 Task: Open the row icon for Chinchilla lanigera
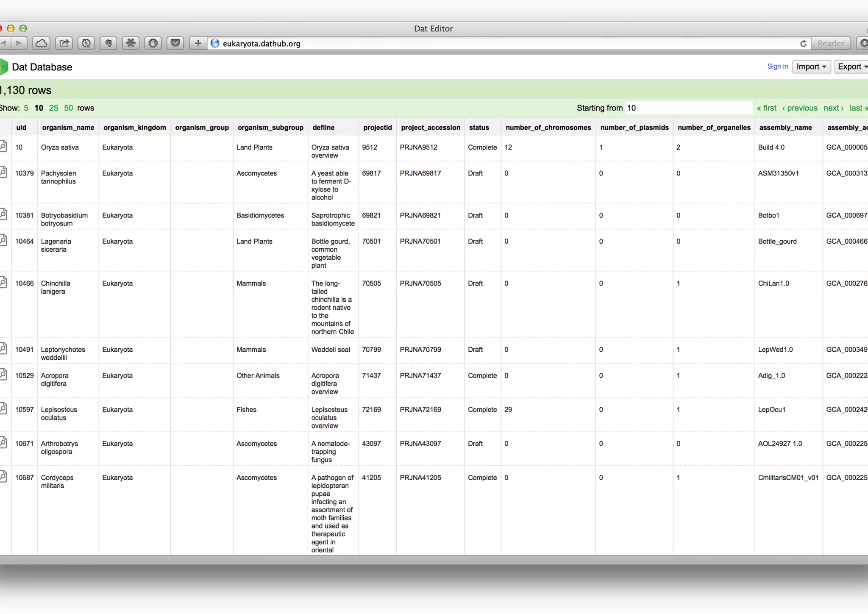point(3,282)
